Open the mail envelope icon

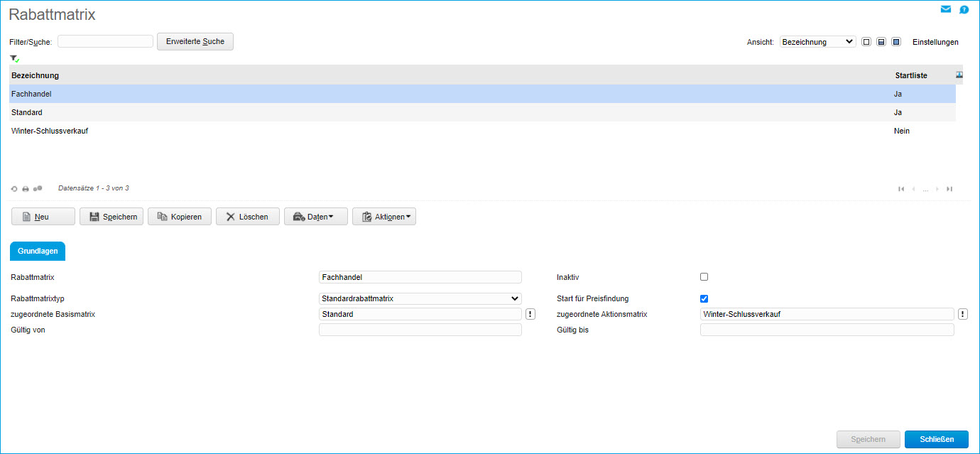[x=945, y=9]
